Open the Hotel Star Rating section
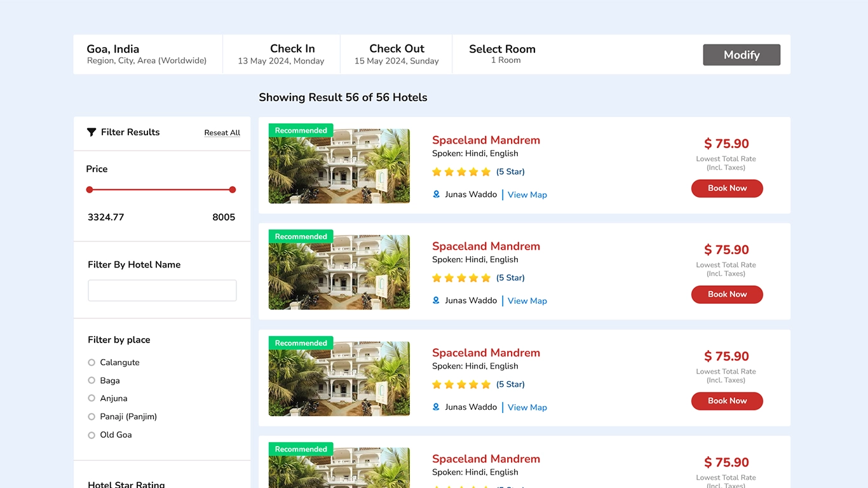 pos(126,484)
